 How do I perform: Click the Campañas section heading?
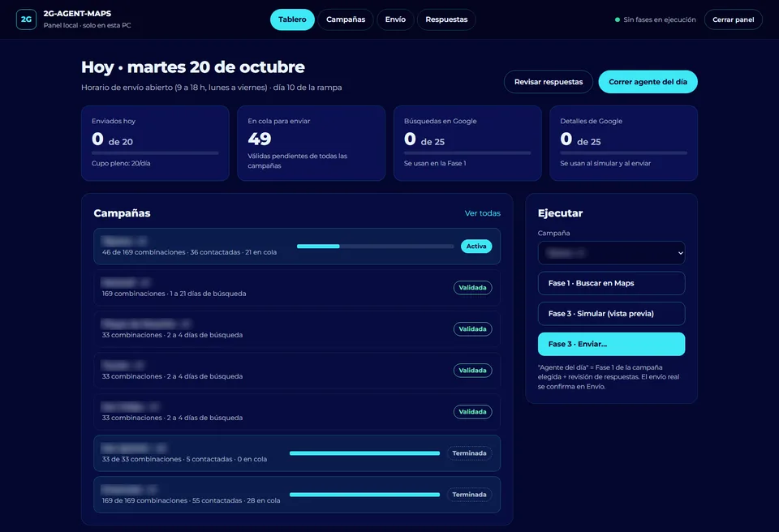coord(122,213)
